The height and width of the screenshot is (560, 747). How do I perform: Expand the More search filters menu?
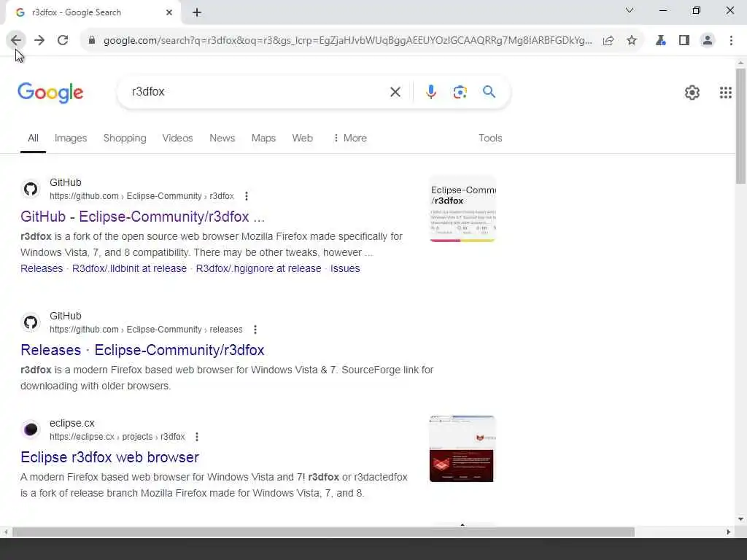(350, 138)
